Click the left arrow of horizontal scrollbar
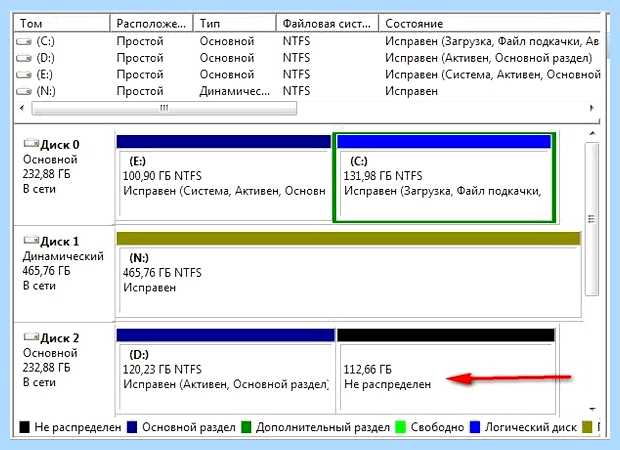 click(x=22, y=108)
